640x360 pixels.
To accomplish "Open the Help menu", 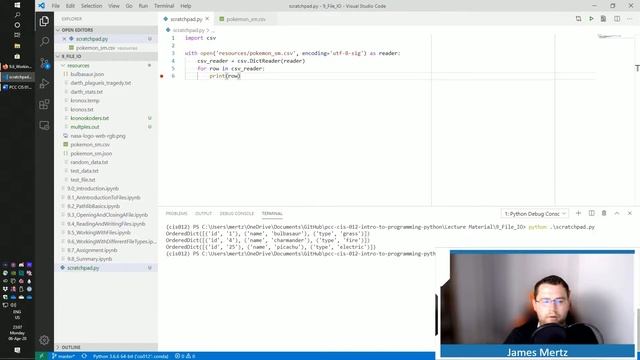I will (186, 6).
